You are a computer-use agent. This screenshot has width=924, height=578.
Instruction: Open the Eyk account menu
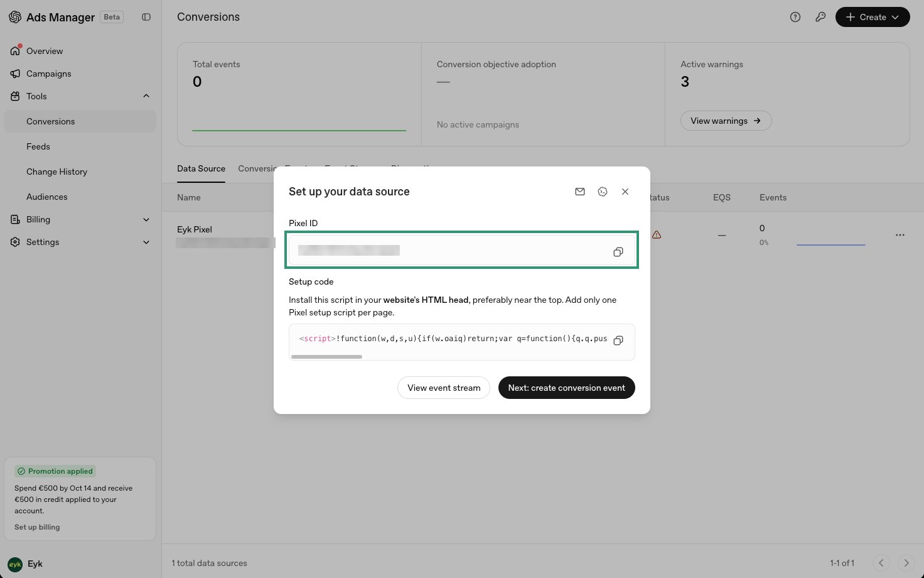[x=25, y=564]
